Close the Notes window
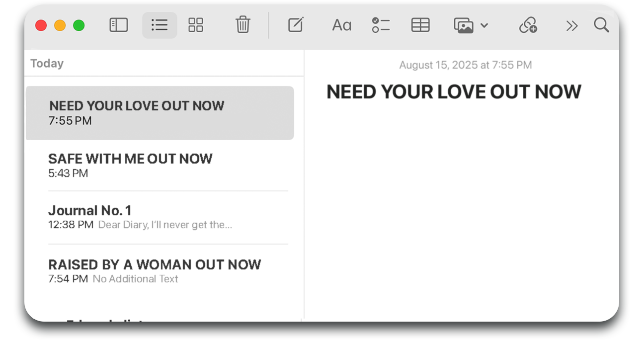 [x=41, y=25]
